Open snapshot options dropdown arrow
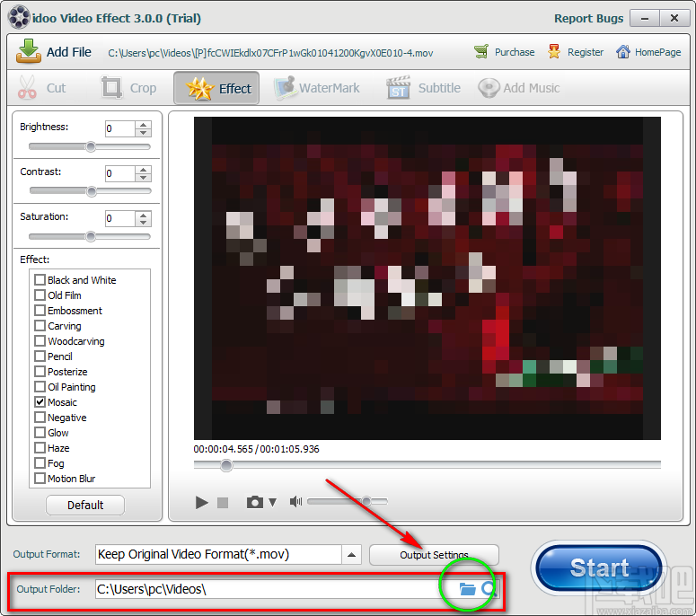The height and width of the screenshot is (616, 696). [x=272, y=502]
